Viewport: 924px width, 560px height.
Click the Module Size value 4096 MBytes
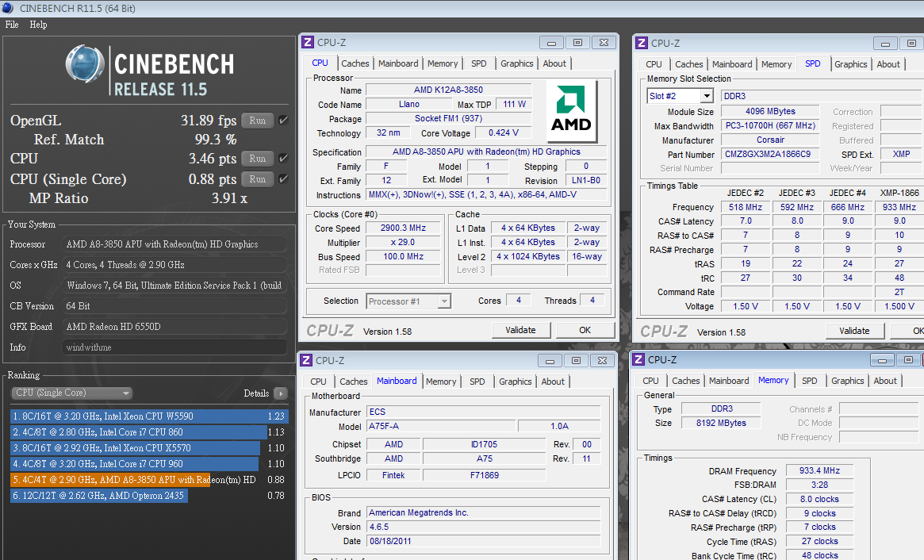(x=769, y=111)
